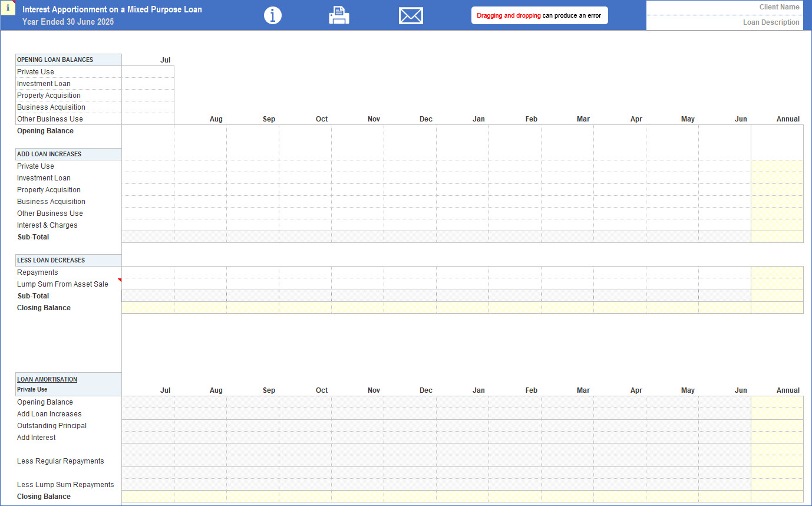Select the Closing Balance label under Less Loan Decreases
The height and width of the screenshot is (506, 812).
tap(44, 308)
